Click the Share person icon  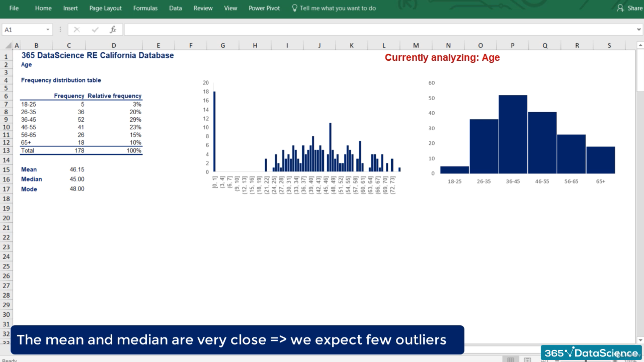coord(620,8)
